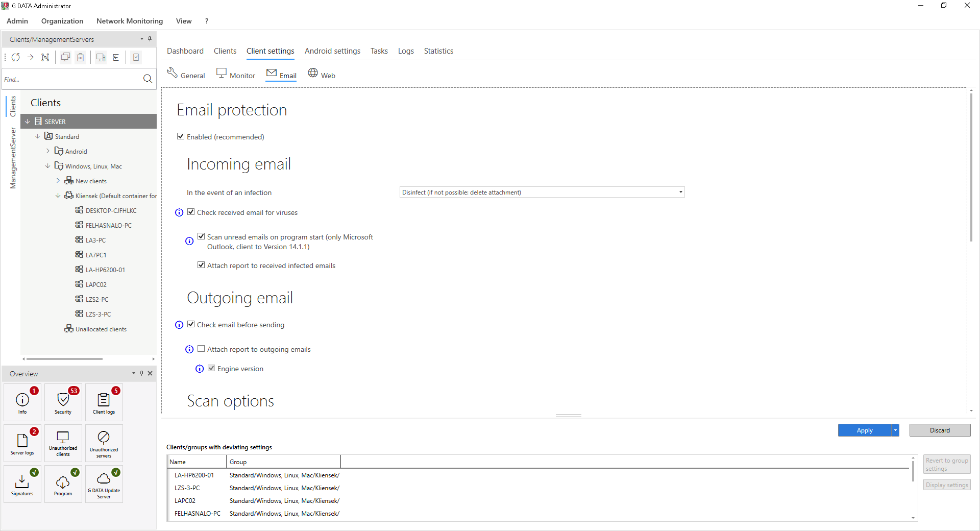Screen dimensions: 980x531
Task: Toggle Enabled (recommended) email protection checkbox
Action: coord(181,136)
